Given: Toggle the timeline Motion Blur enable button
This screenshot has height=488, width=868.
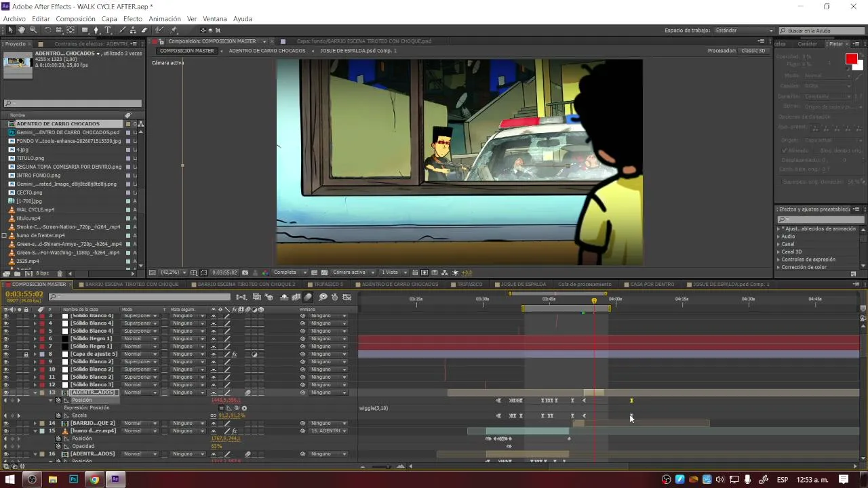Looking at the screenshot, I should pyautogui.click(x=308, y=297).
